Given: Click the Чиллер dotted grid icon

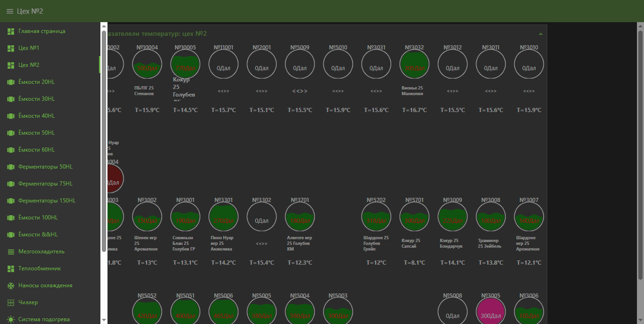Looking at the screenshot, I should tap(11, 302).
